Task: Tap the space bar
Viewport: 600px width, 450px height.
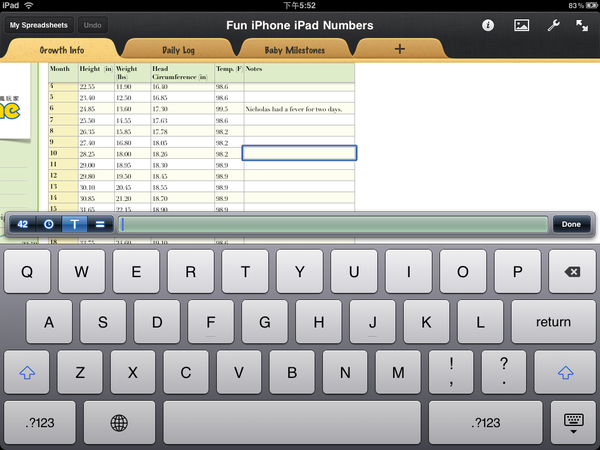Action: point(292,422)
